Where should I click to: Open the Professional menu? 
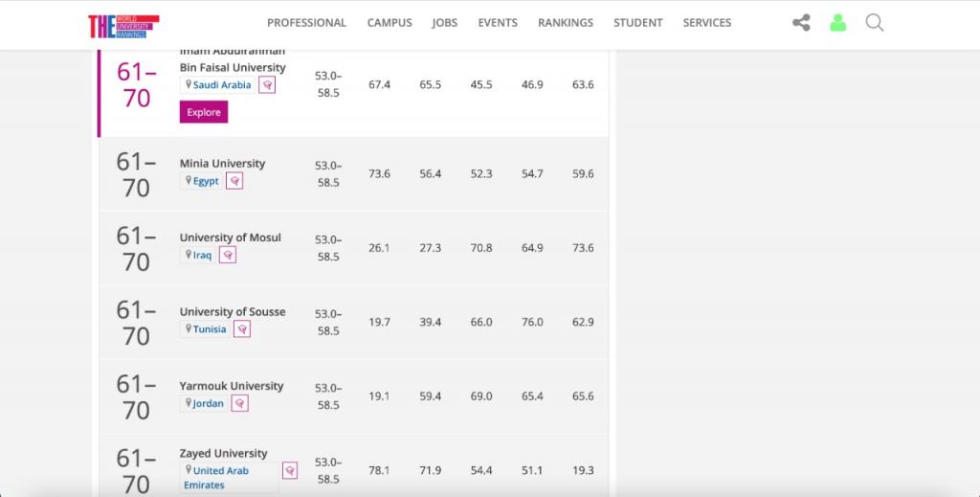[306, 23]
